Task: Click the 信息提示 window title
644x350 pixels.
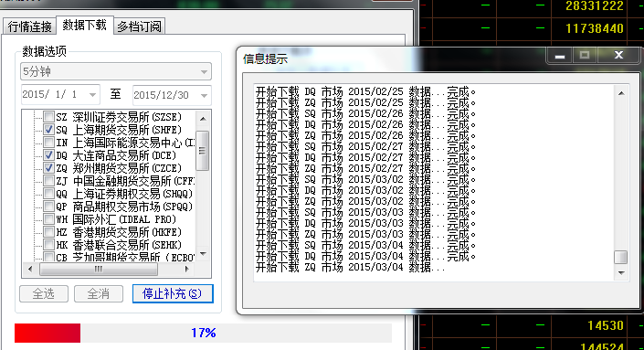Action: (265, 59)
